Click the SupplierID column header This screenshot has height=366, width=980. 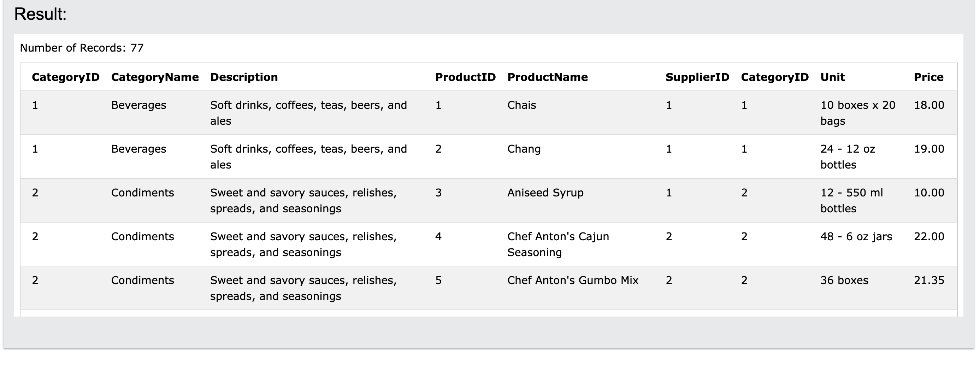pos(697,77)
